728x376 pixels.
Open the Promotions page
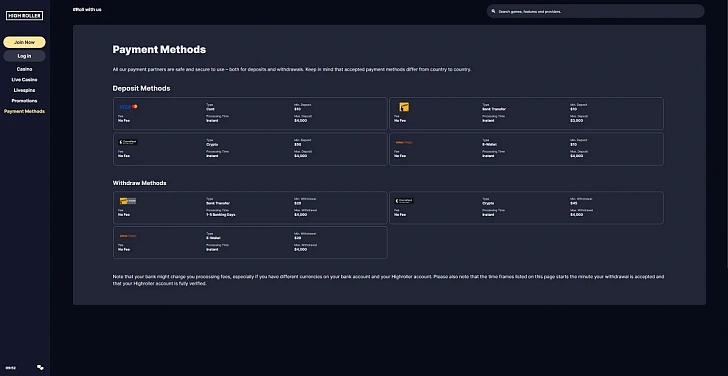[x=24, y=101]
